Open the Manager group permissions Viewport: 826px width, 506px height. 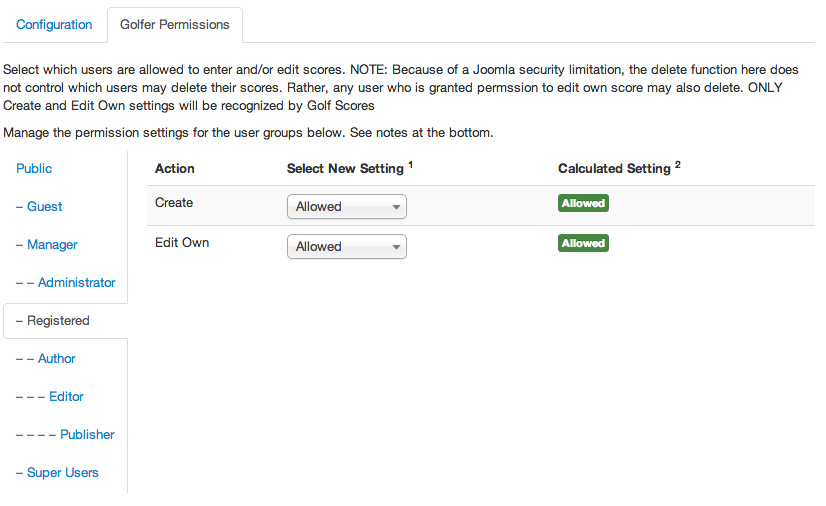pyautogui.click(x=47, y=244)
